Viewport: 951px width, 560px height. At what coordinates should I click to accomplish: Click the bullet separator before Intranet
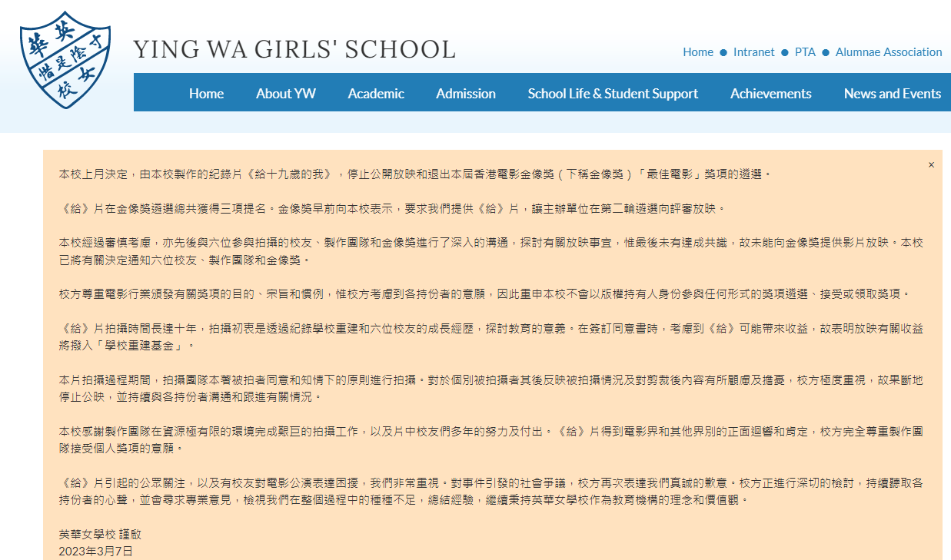tap(723, 52)
